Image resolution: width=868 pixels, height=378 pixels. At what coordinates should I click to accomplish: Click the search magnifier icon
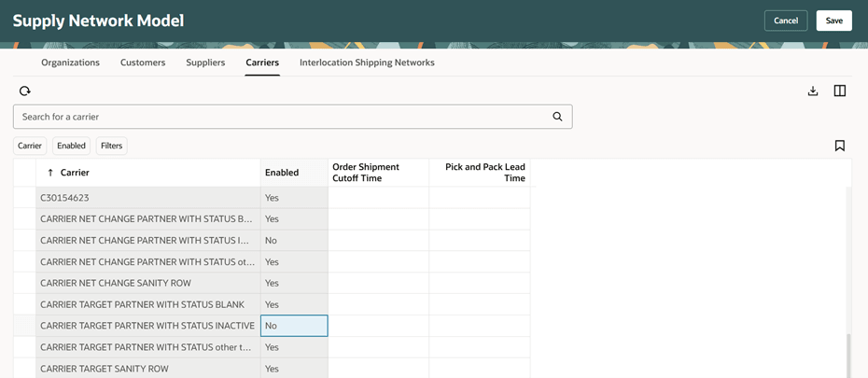557,117
